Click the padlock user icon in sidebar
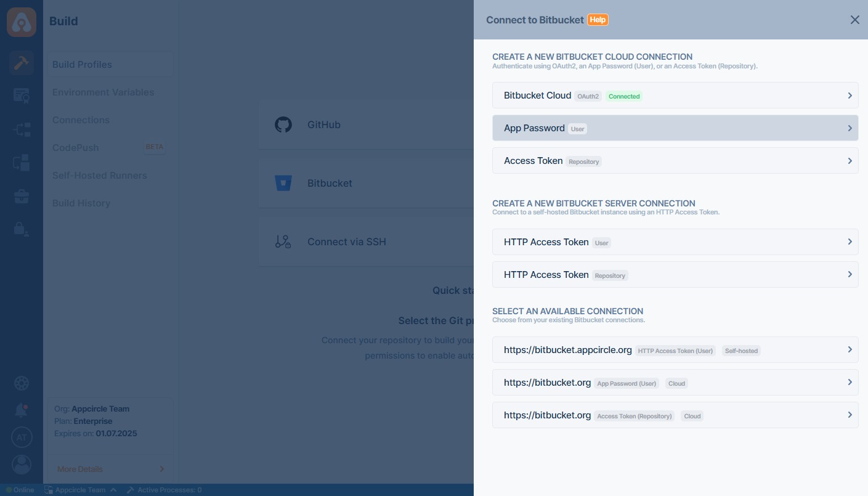Image resolution: width=868 pixels, height=496 pixels. [22, 229]
